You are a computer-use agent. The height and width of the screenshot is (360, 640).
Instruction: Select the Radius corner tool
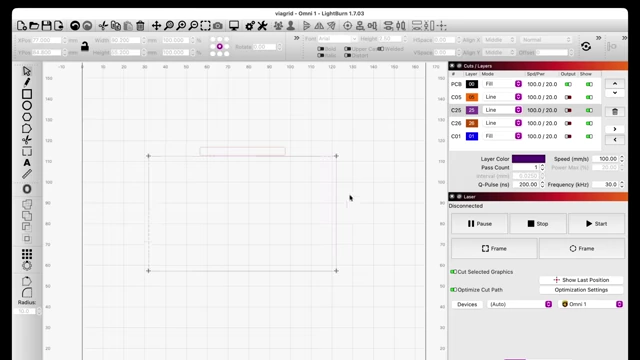27,293
